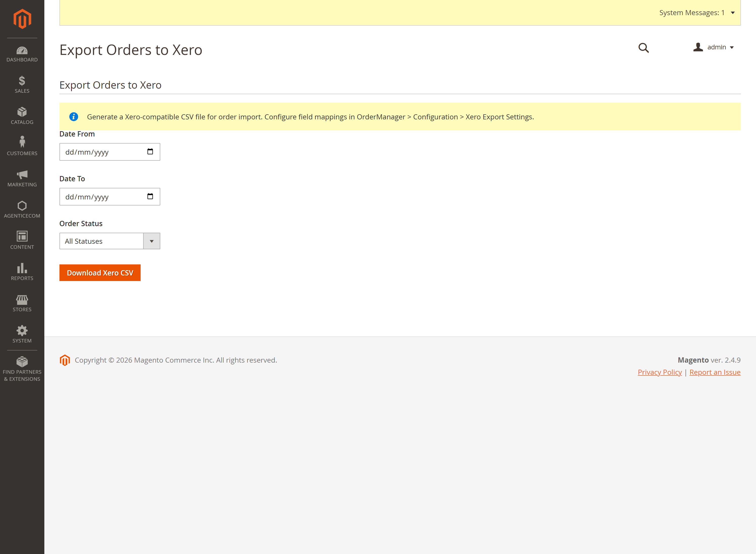Expand the System Messages dropdown
The width and height of the screenshot is (756, 554).
(x=697, y=13)
